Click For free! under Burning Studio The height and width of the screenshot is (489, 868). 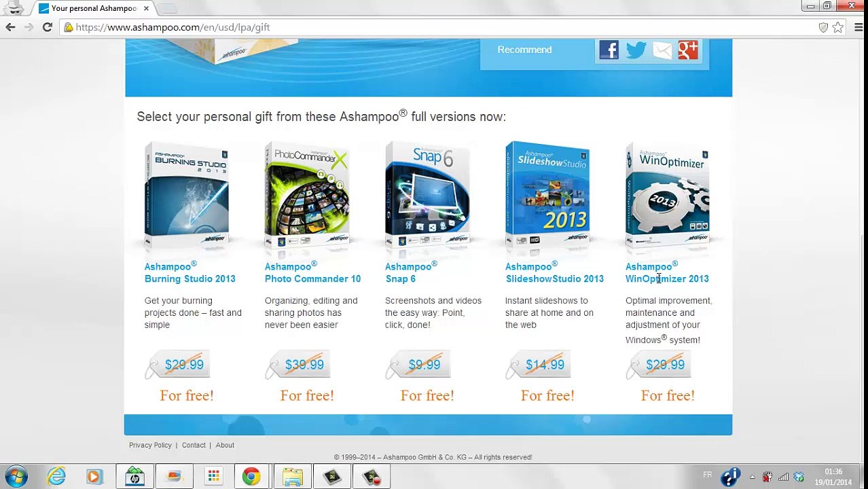(187, 395)
